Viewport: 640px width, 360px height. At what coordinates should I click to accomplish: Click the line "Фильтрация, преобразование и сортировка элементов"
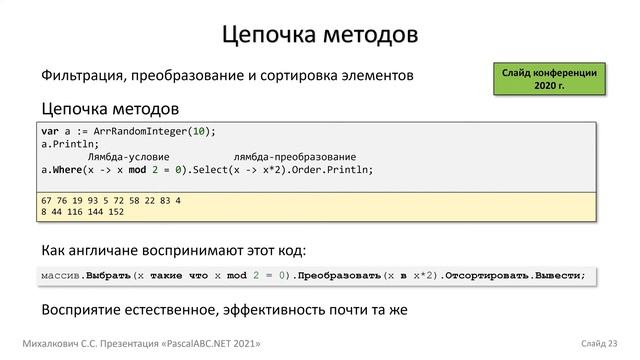(x=227, y=76)
